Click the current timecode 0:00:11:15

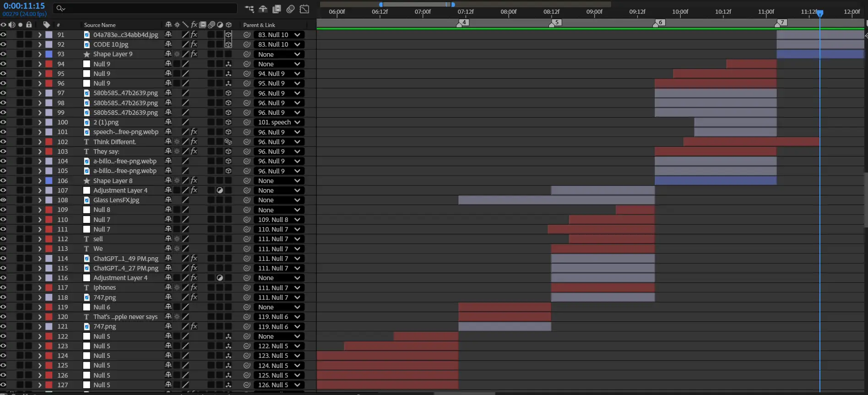click(x=24, y=6)
